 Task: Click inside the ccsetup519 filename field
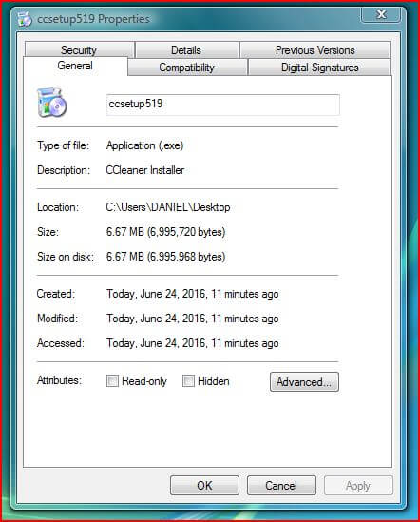(x=223, y=105)
